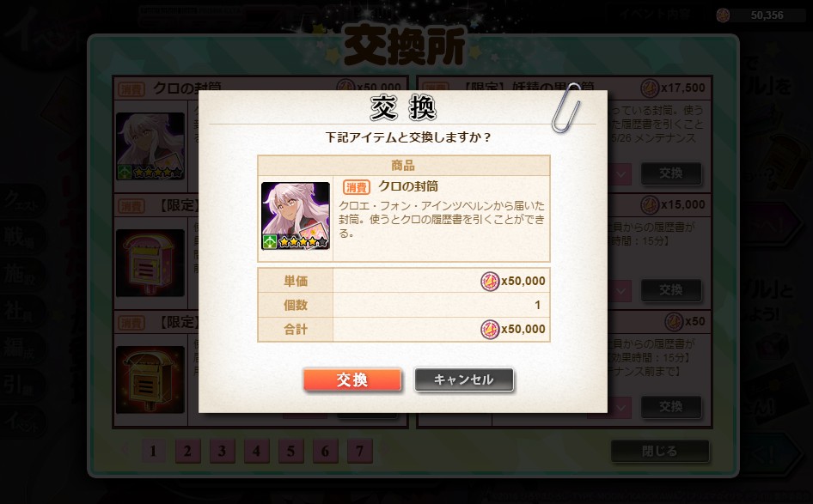Go to page 5 of exchange list
The width and height of the screenshot is (813, 504).
pyautogui.click(x=290, y=451)
